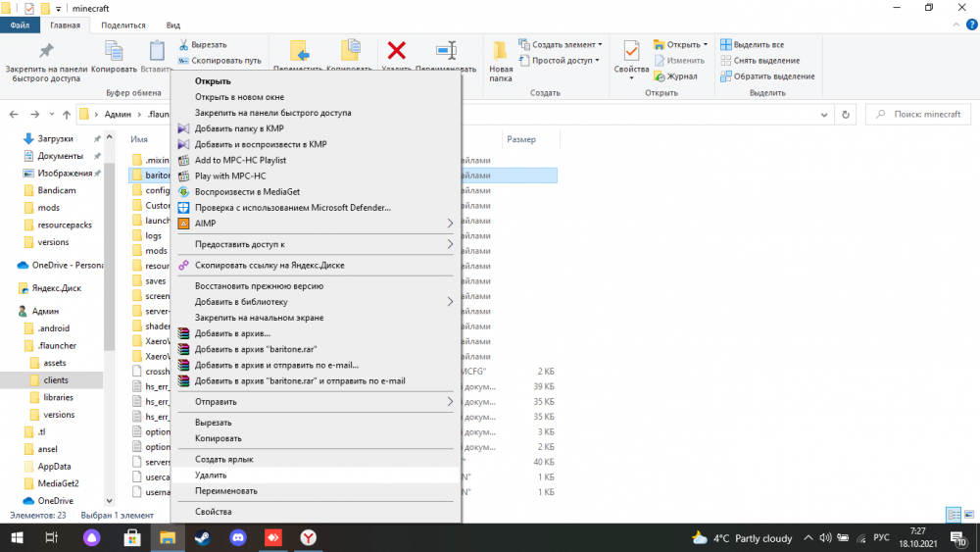Click the red Delete X icon in ribbon
980x552 pixels.
pyautogui.click(x=396, y=50)
